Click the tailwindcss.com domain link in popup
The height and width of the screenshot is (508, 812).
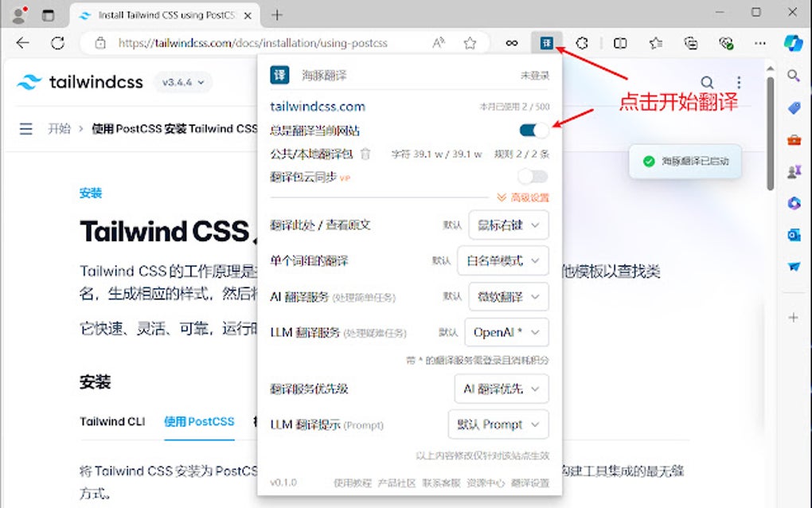318,106
